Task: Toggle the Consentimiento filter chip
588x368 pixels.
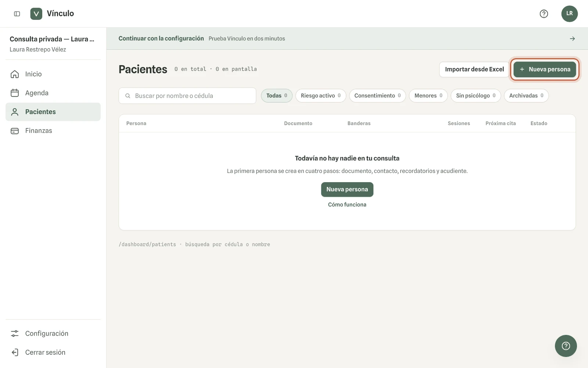Action: 377,96
